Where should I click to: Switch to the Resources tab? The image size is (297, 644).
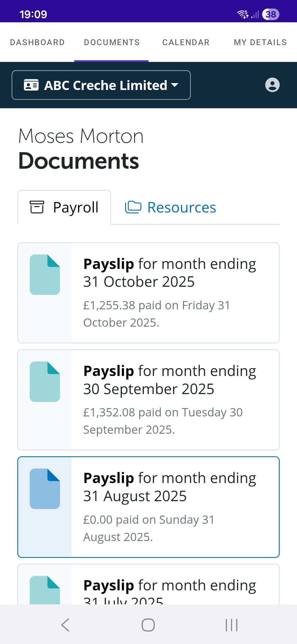click(x=170, y=208)
